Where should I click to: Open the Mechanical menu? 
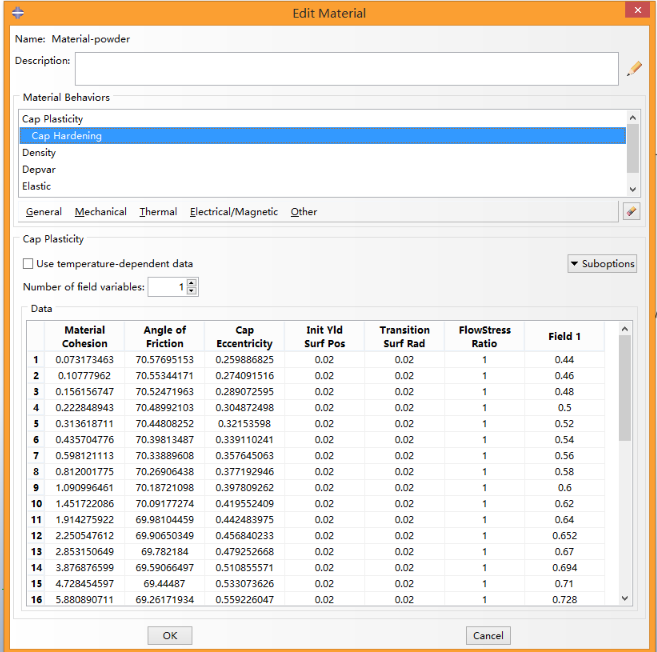(100, 212)
